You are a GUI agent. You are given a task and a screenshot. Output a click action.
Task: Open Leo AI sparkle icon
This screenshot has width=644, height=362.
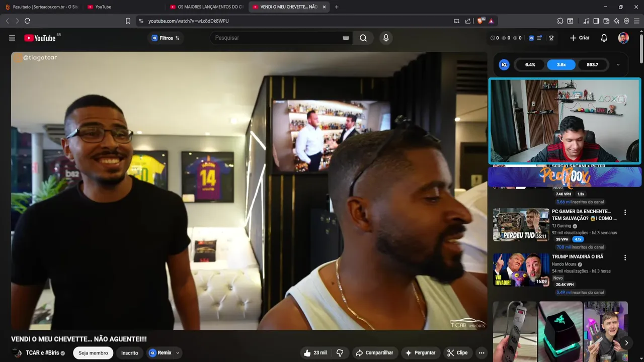click(616, 21)
